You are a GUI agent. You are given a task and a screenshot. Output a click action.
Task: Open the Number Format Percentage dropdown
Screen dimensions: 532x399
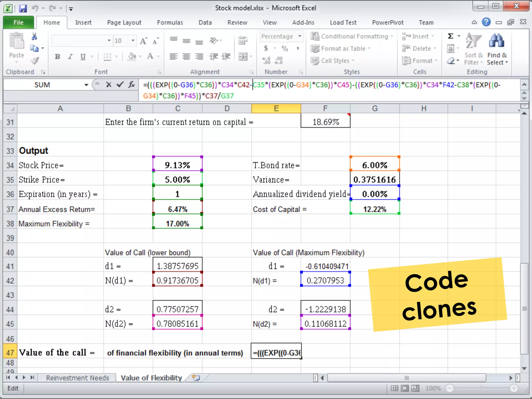[x=300, y=36]
